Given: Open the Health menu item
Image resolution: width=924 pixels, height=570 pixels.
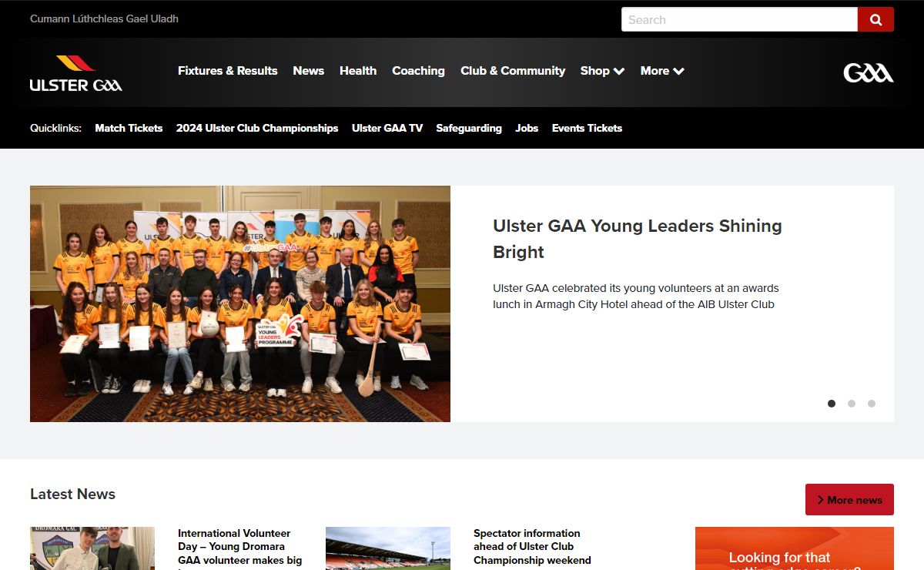Looking at the screenshot, I should [358, 71].
